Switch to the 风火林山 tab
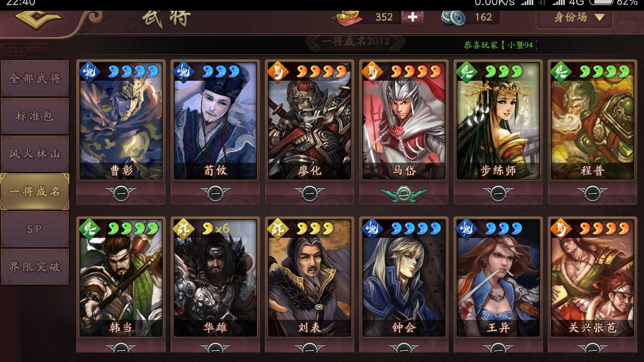This screenshot has height=362, width=644. pos(35,154)
